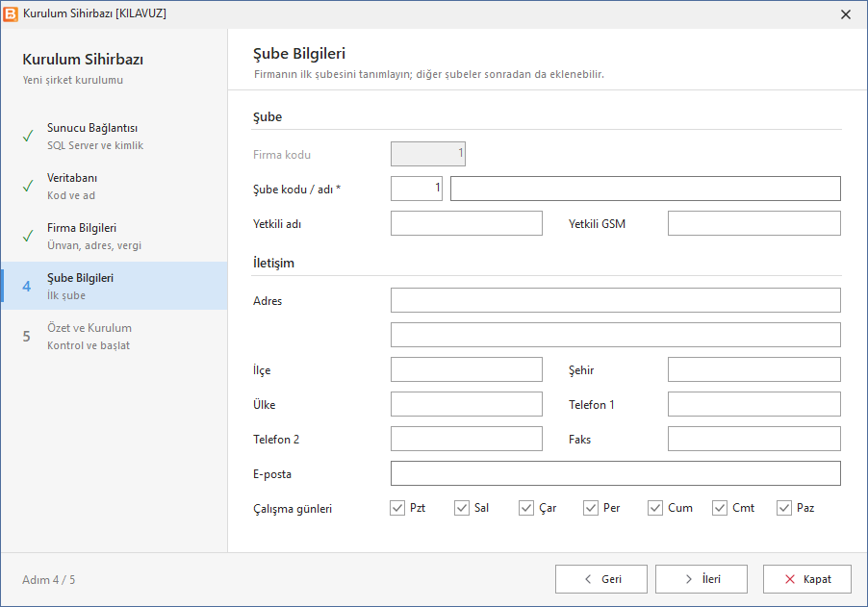868x607 pixels.
Task: Toggle the Pzt working day checkbox
Action: [397, 508]
